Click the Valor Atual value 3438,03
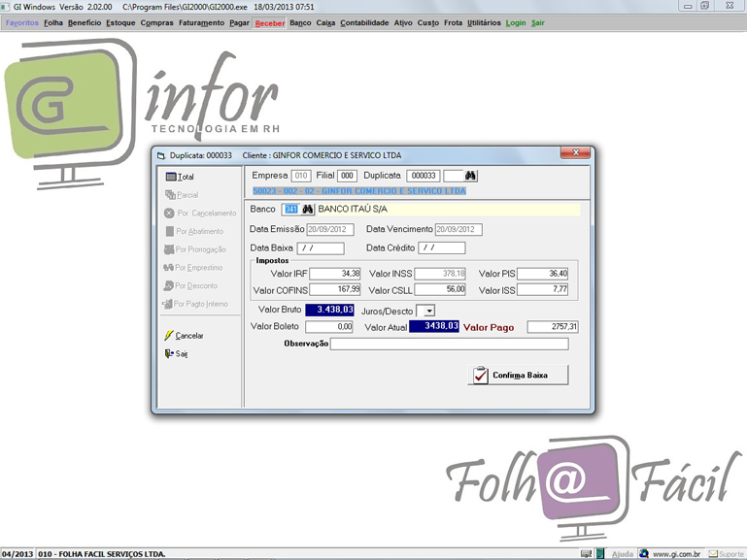The width and height of the screenshot is (747, 560). tap(434, 326)
